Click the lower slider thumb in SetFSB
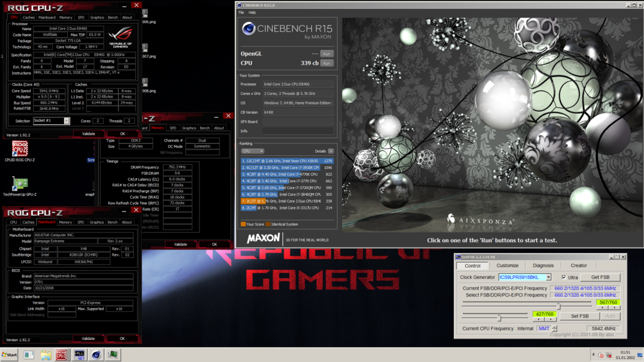 tap(499, 317)
